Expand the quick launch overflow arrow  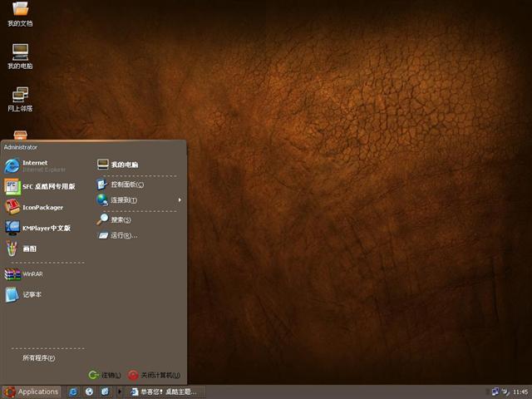point(120,392)
